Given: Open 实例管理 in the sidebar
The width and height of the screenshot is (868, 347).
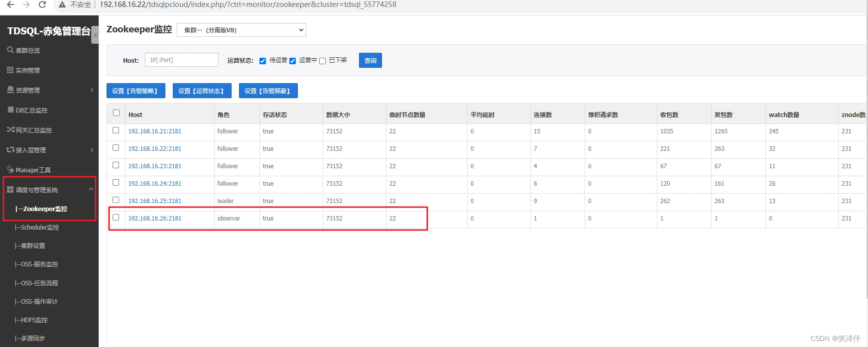Looking at the screenshot, I should (28, 70).
